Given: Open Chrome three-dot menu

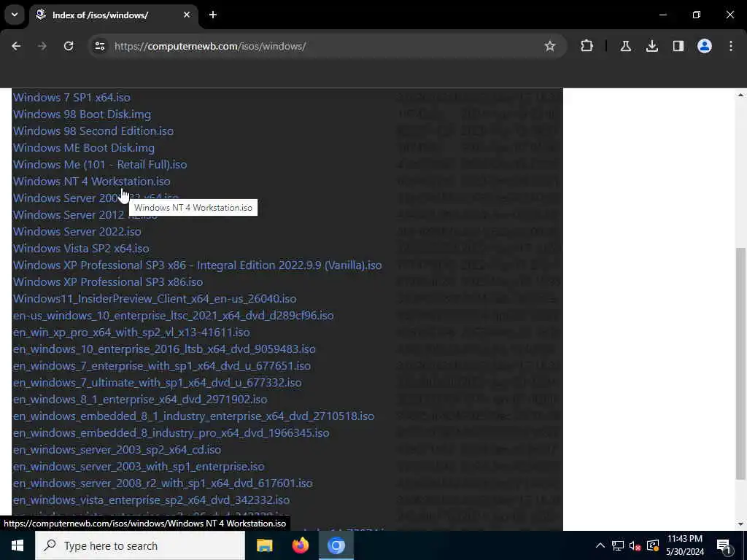Looking at the screenshot, I should tap(730, 46).
